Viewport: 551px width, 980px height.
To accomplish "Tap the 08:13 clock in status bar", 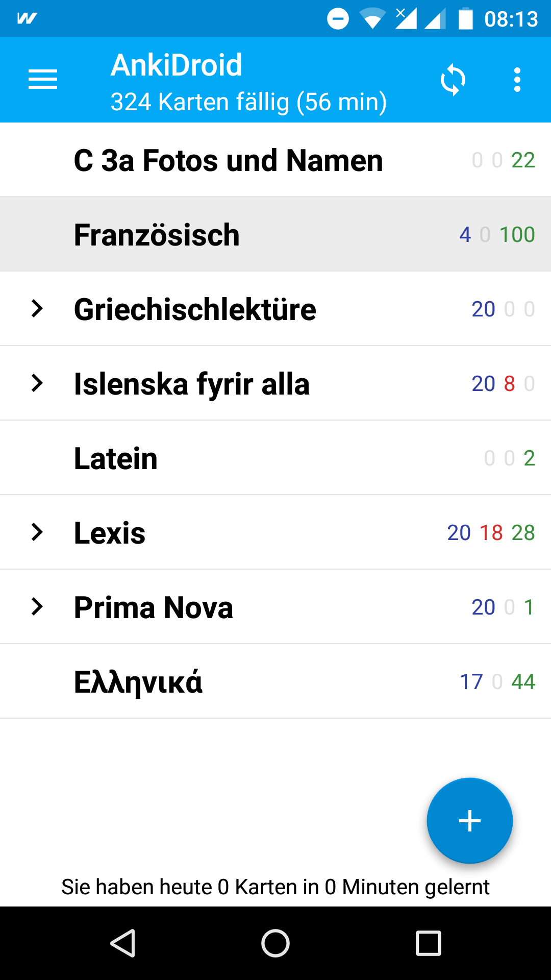I will pyautogui.click(x=511, y=19).
